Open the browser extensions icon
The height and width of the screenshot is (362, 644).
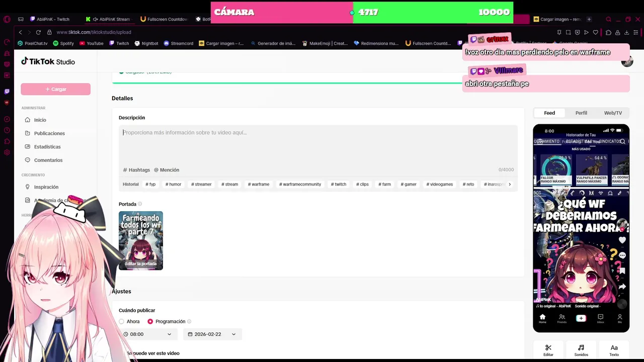pyautogui.click(x=608, y=32)
